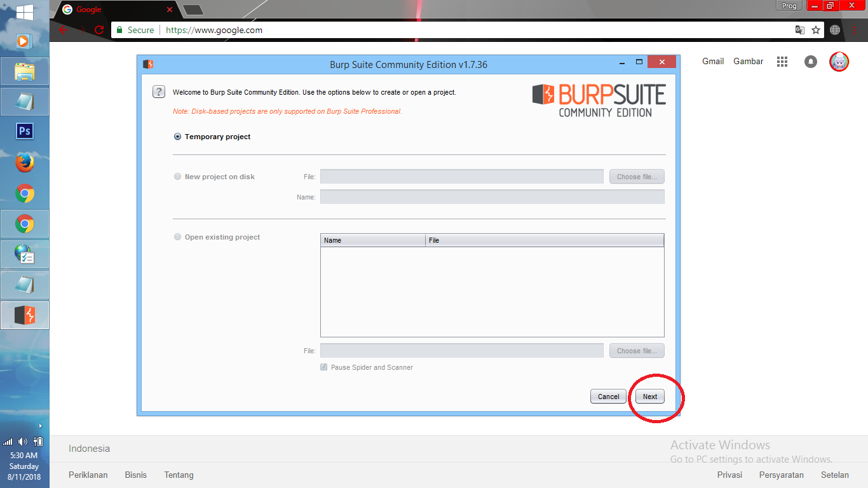
Task: Open the Setelan menu on the Google page
Action: pos(835,475)
